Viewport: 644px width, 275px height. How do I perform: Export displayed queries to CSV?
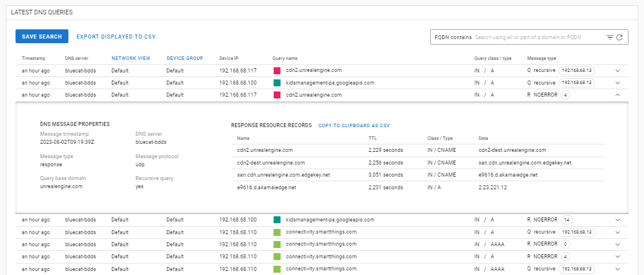(116, 37)
